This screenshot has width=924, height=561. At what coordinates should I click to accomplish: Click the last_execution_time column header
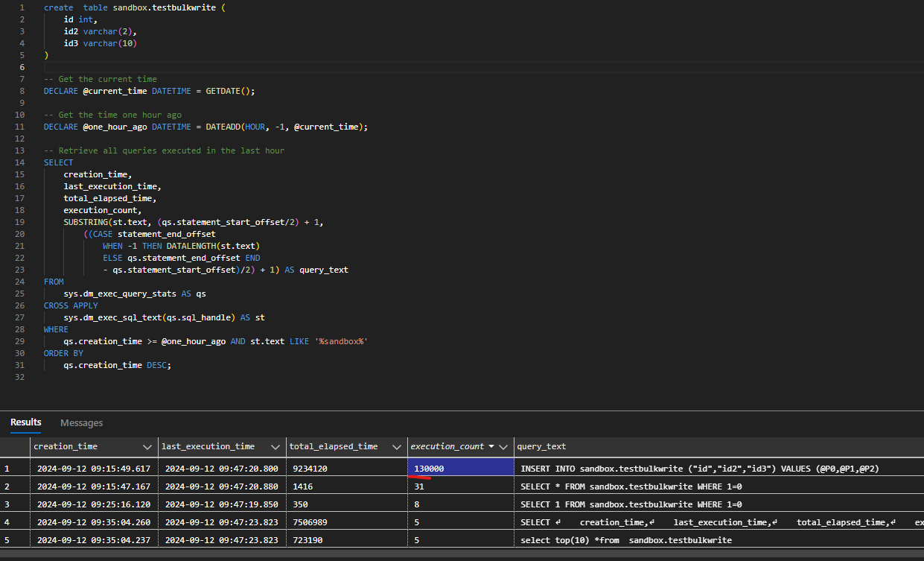[x=208, y=446]
